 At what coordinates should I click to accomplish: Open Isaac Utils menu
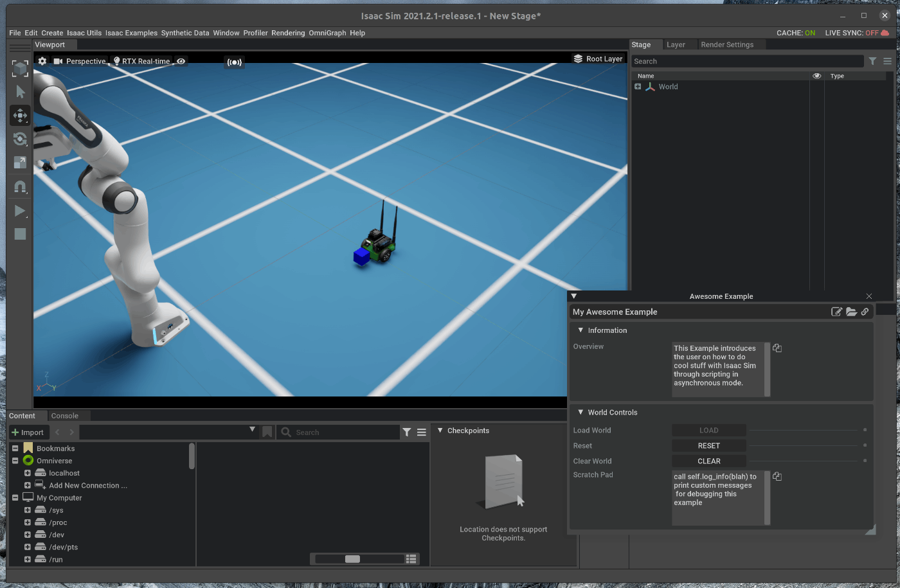click(x=84, y=33)
